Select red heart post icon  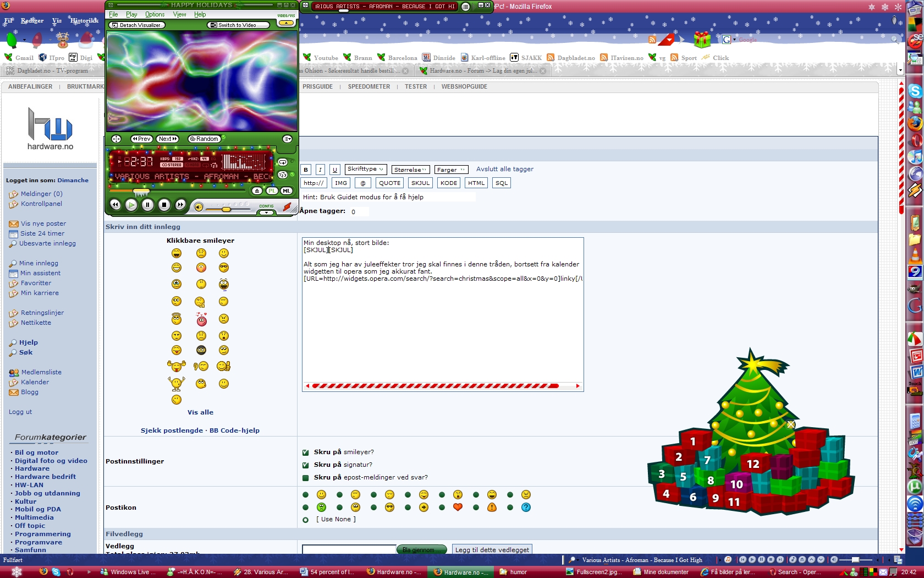click(458, 507)
